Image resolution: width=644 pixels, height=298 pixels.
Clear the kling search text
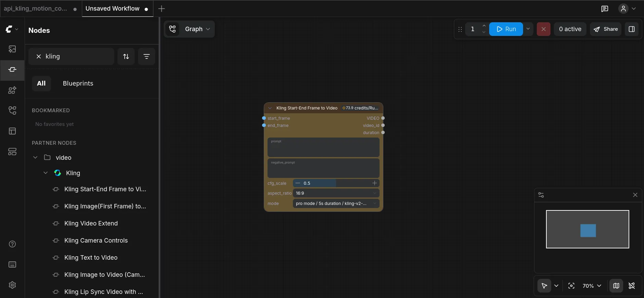coord(39,56)
